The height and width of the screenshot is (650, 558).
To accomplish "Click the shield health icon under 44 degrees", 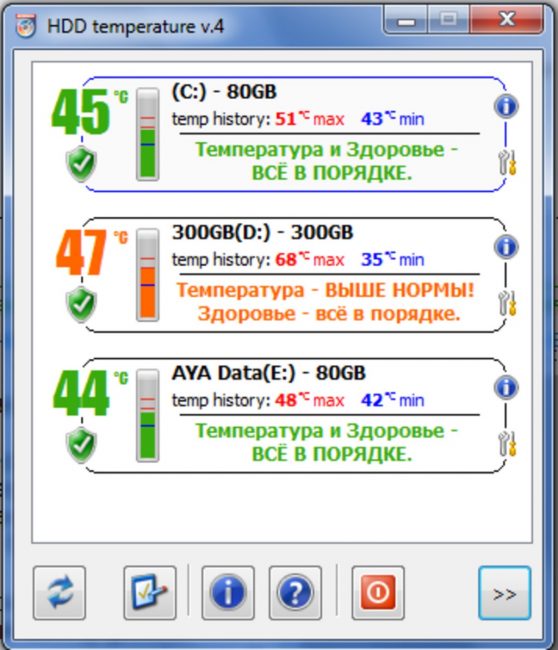I will tap(81, 445).
